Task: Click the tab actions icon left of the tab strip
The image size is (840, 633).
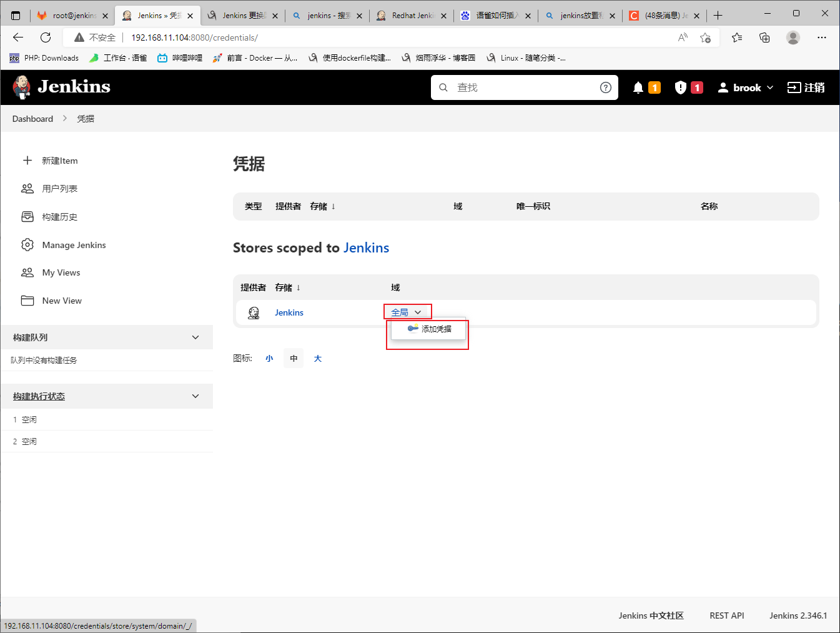Action: point(16,16)
